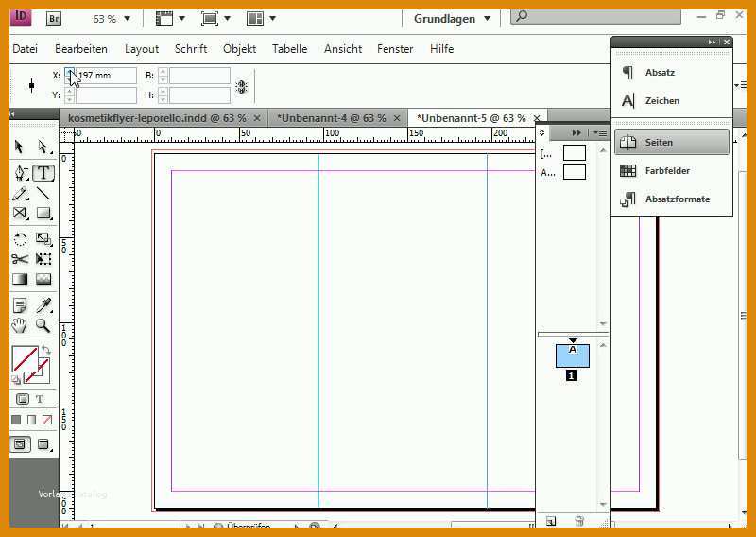Switch to kosmetikflyer-leporello.indd tab

pyautogui.click(x=157, y=118)
